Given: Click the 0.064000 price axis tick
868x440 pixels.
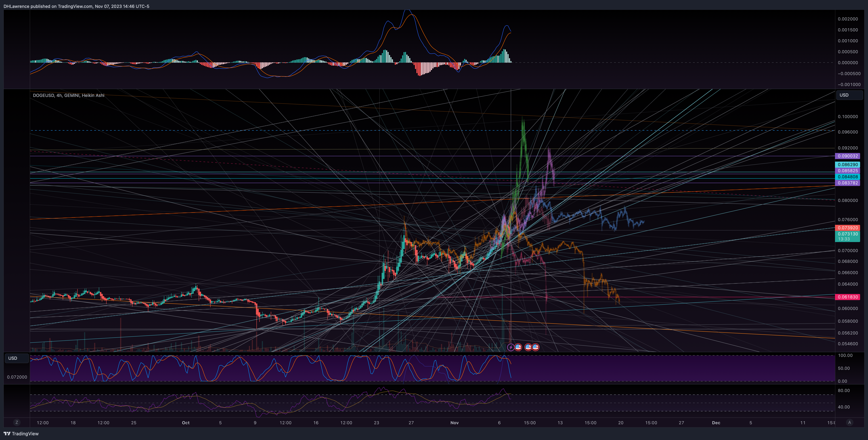Looking at the screenshot, I should [848, 284].
